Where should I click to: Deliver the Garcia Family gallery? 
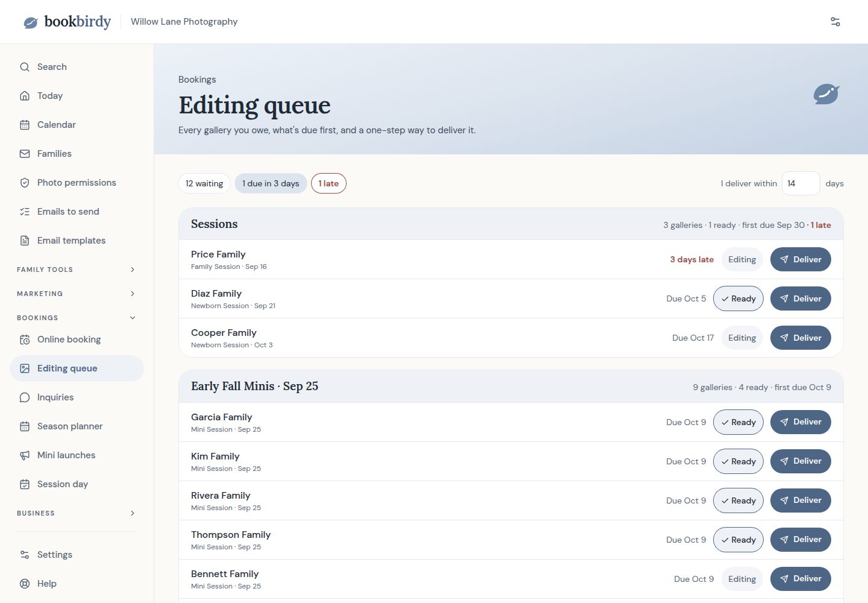800,422
